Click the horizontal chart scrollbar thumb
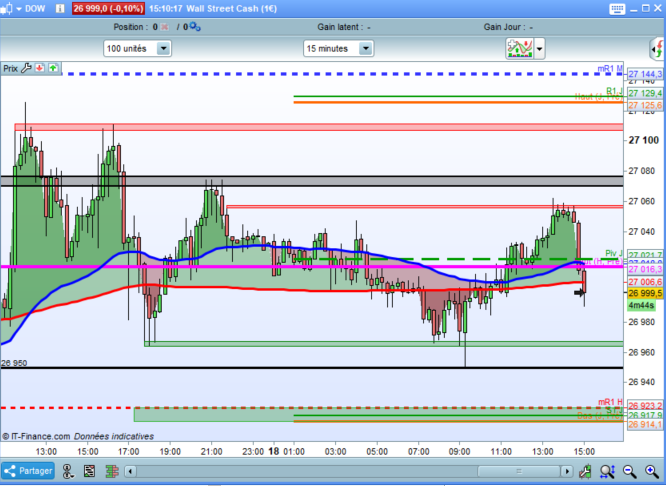Screen dimensions: 666x486 click(x=519, y=471)
